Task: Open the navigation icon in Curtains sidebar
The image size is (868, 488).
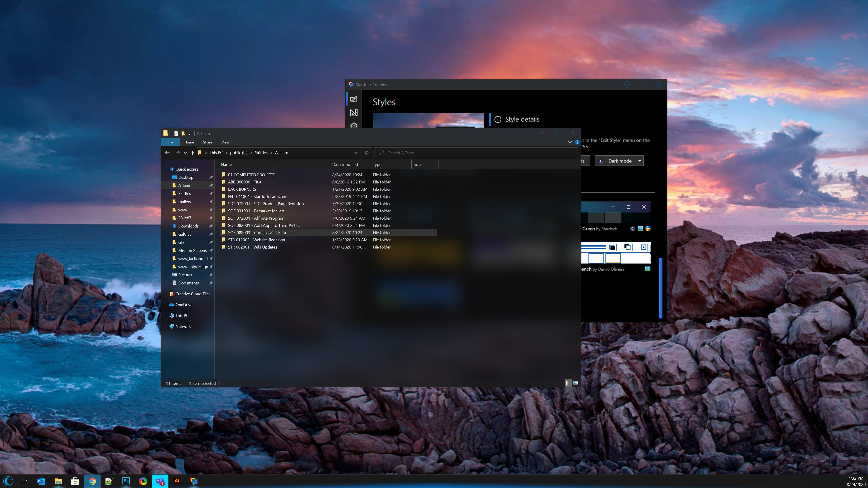Action: click(354, 113)
